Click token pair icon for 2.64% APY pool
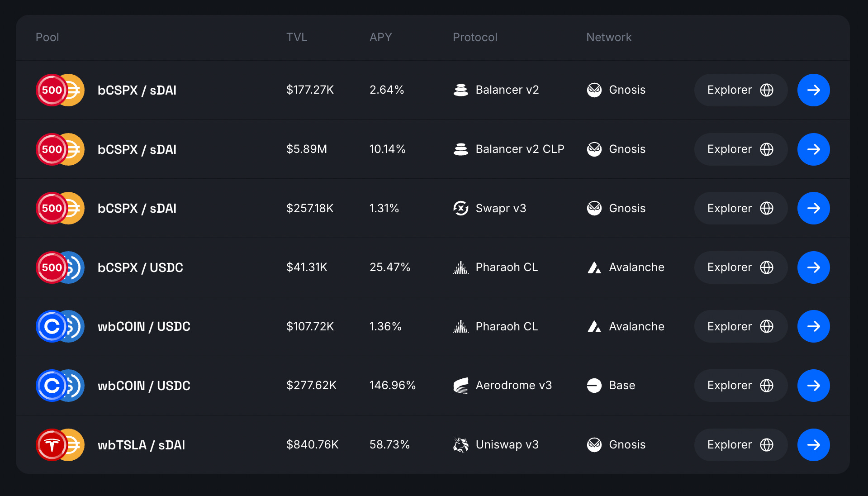The height and width of the screenshot is (496, 868). click(60, 90)
